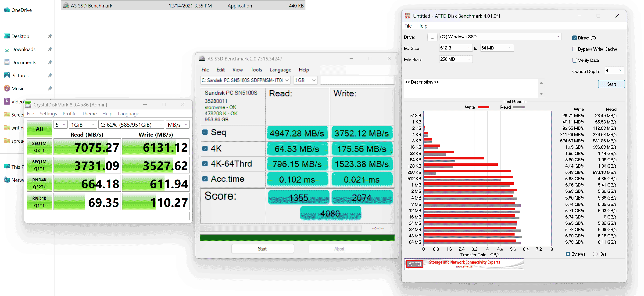Open the I/O Size 512 B dropdown
This screenshot has width=644, height=296.
tap(455, 48)
